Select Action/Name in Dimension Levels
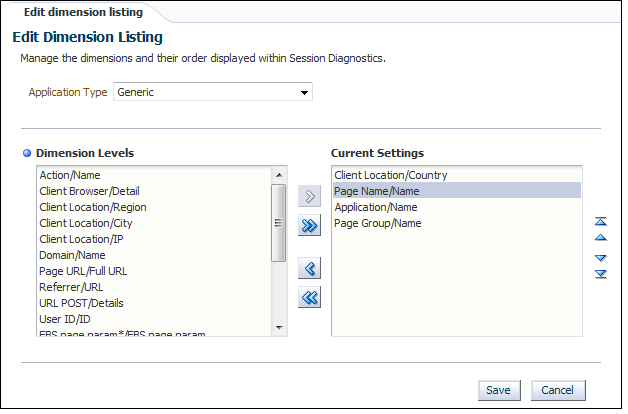The width and height of the screenshot is (628, 414). coord(70,175)
